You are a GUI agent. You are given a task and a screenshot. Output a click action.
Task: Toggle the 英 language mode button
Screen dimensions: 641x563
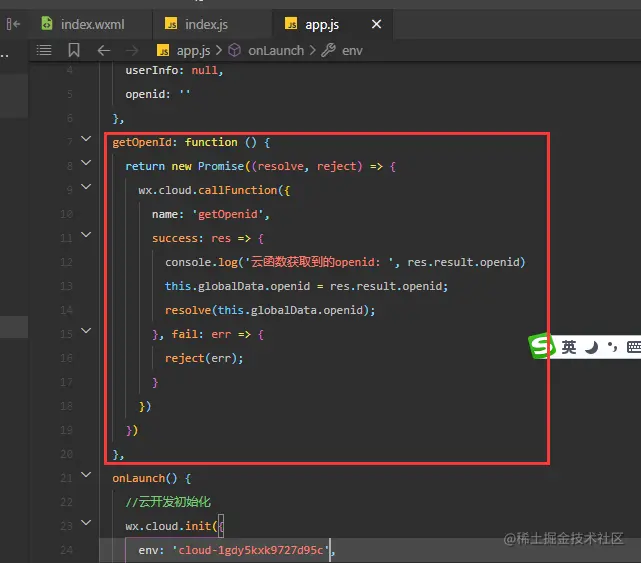coord(569,347)
